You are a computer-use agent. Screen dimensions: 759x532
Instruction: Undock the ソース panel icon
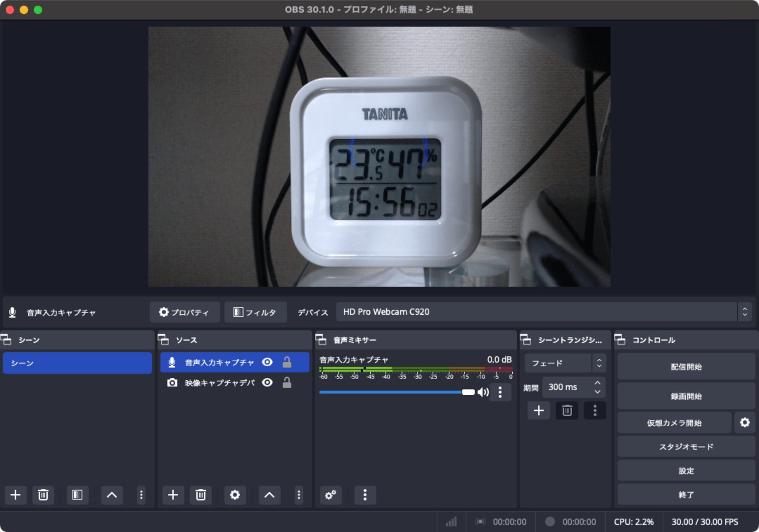coord(164,340)
